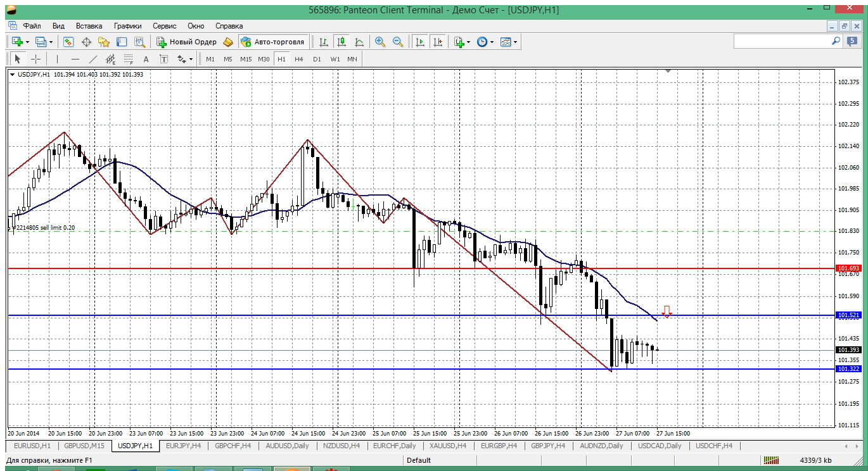
Task: Switch chart to candlestick display mode
Action: tap(341, 42)
